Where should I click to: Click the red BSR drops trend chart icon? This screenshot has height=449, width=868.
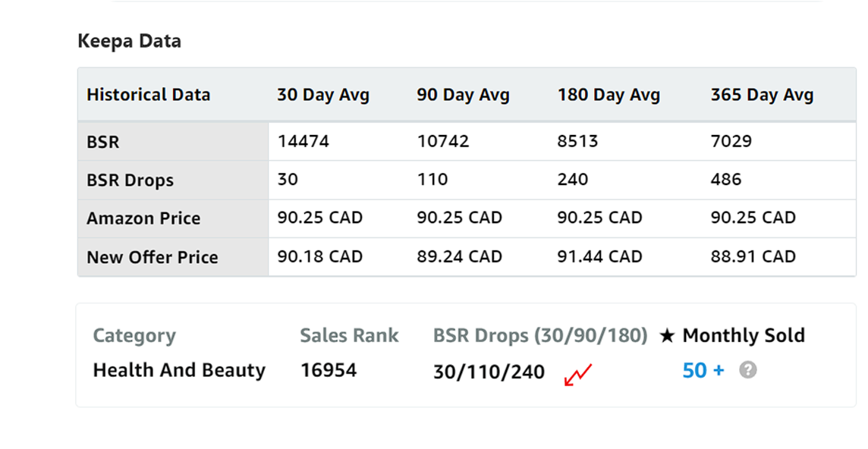[x=577, y=374]
